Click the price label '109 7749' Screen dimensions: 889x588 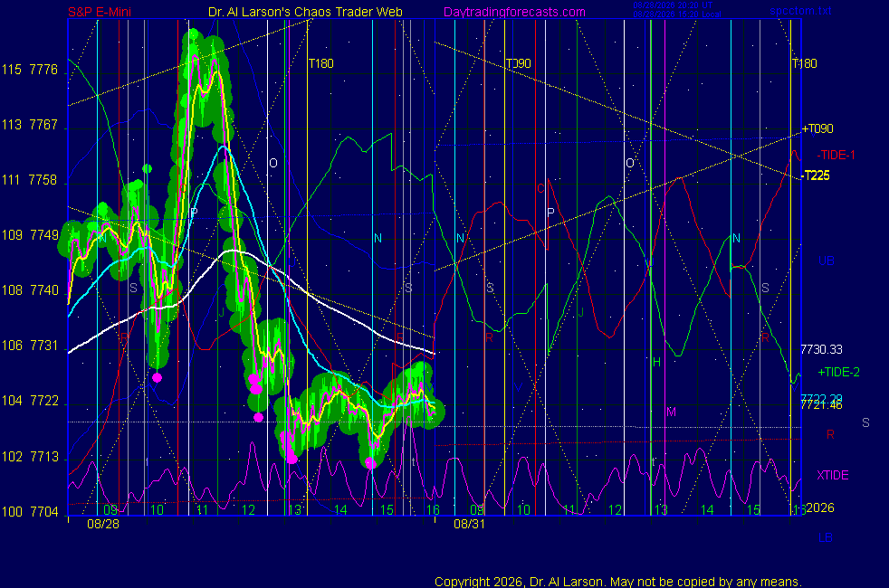click(30, 235)
